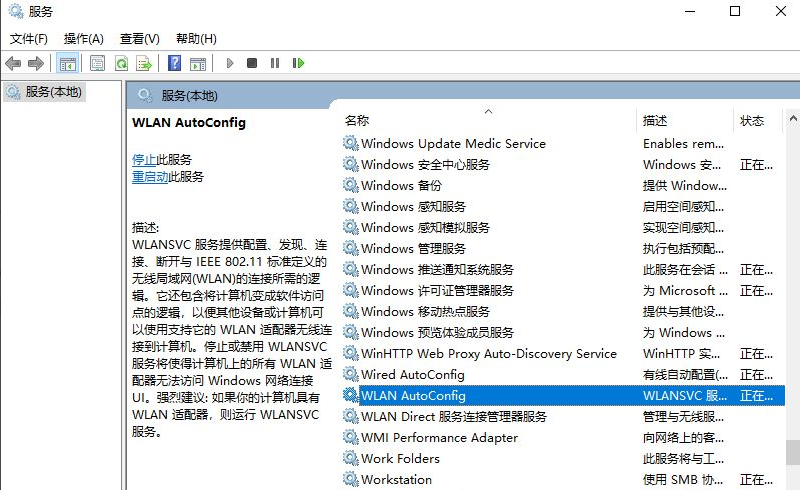Viewport: 800px width, 490px height.
Task: Click the scrollbar up arrow
Action: [x=792, y=118]
